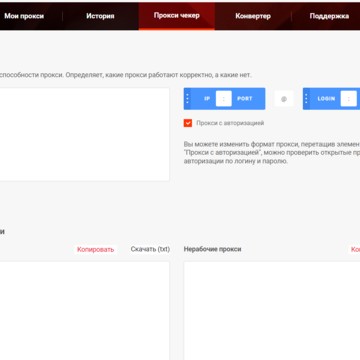
Task: Click the IP label in format block
Action: point(207,99)
